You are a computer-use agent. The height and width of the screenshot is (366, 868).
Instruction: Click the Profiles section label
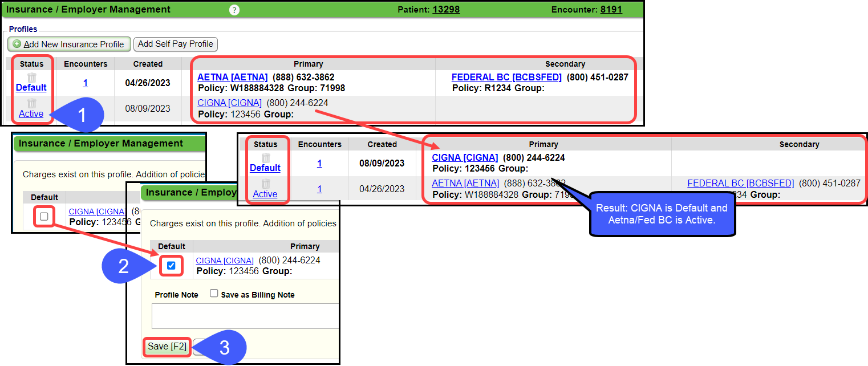pyautogui.click(x=23, y=29)
